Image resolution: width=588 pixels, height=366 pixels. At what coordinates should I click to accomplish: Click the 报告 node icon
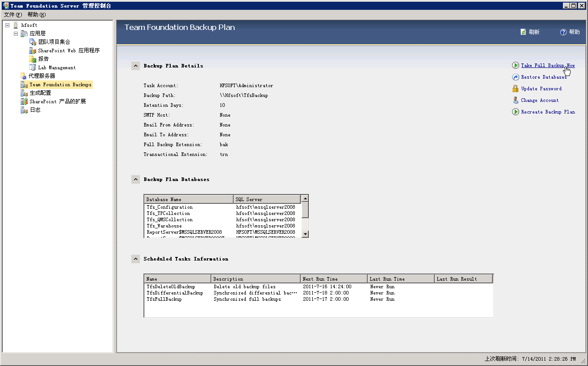33,59
